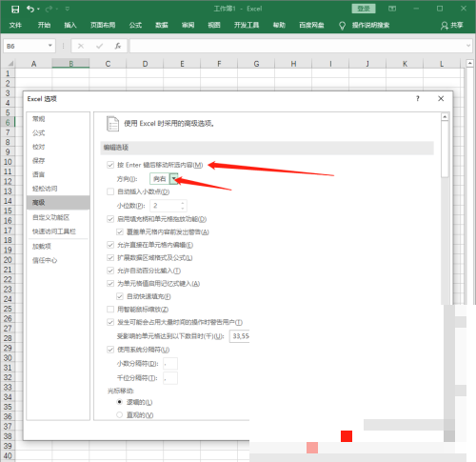
Task: Toggle 使用系统分隔符 checkbox
Action: point(110,350)
